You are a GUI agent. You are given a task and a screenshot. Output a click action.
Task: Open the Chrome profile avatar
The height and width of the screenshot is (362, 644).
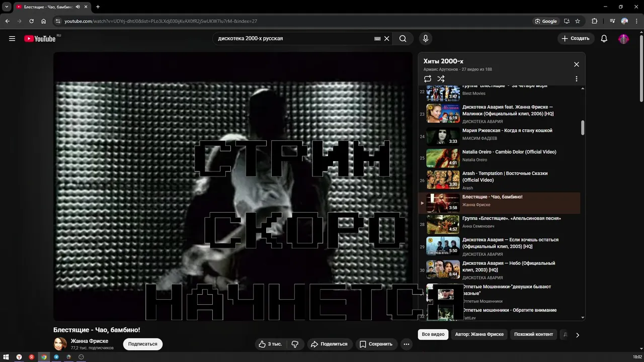[x=624, y=21]
